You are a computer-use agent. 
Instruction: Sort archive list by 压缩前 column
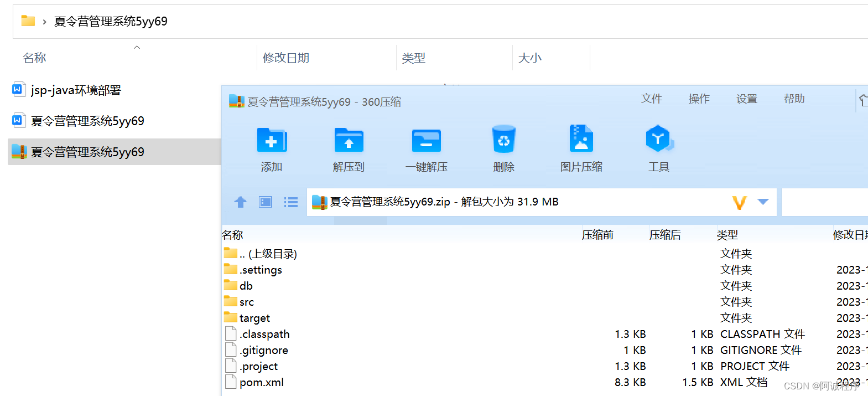tap(597, 235)
